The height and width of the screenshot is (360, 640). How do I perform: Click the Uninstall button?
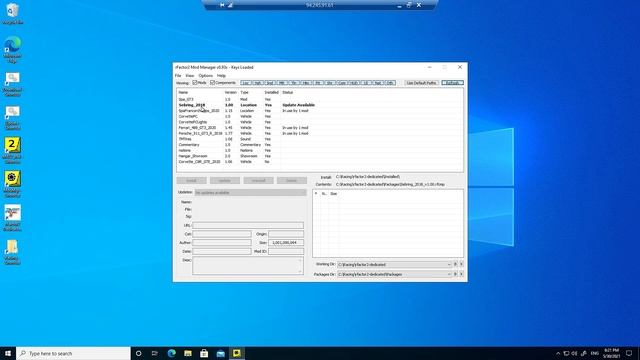click(x=258, y=180)
